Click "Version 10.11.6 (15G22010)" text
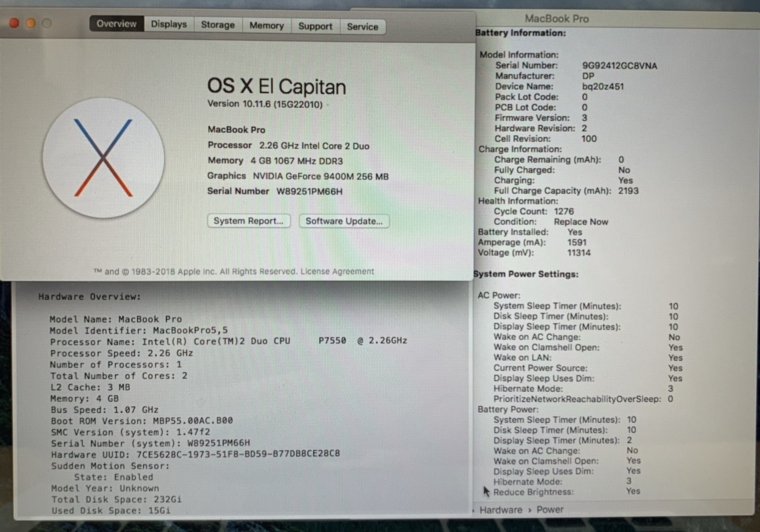Image resolution: width=760 pixels, height=532 pixels. (265, 104)
